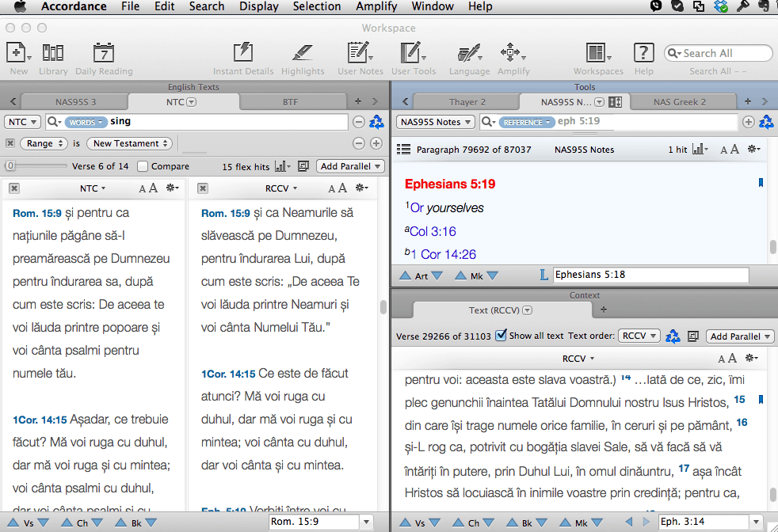Switch to NAS95S 3 tab
The image size is (778, 532).
pyautogui.click(x=75, y=102)
